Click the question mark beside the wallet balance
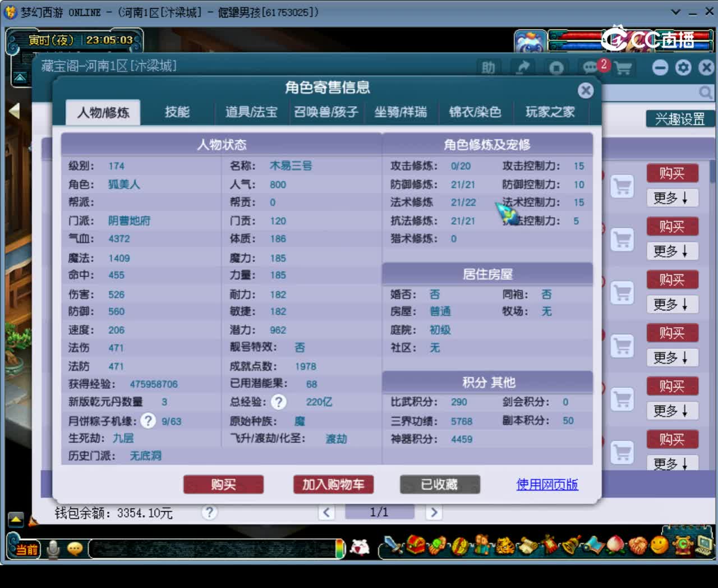Viewport: 718px width, 588px height. click(x=209, y=512)
